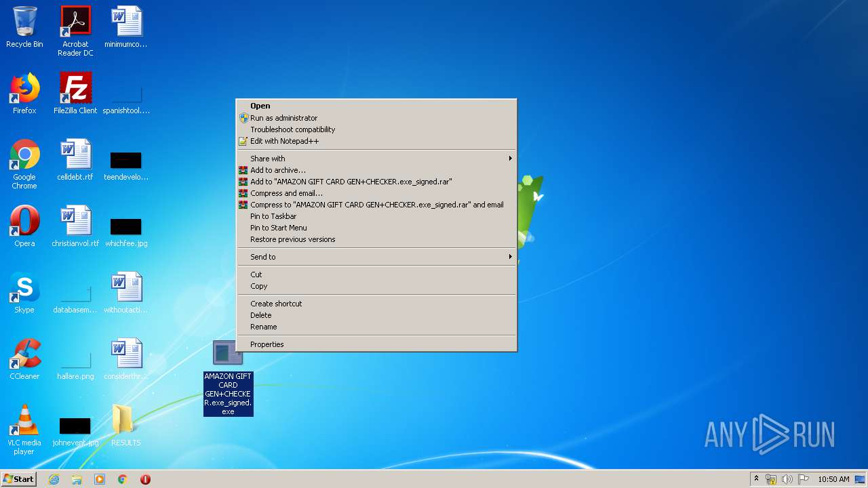The image size is (868, 488).
Task: Choose Add to archive...
Action: [x=376, y=170]
